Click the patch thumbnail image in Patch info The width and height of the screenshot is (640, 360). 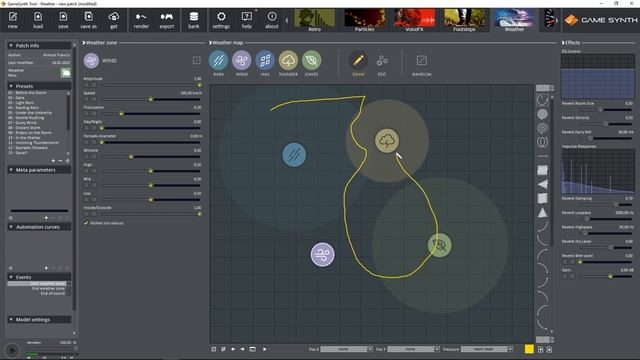[66, 73]
